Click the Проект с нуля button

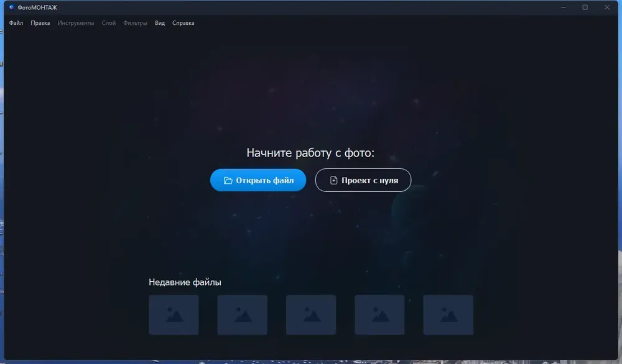[x=363, y=180]
